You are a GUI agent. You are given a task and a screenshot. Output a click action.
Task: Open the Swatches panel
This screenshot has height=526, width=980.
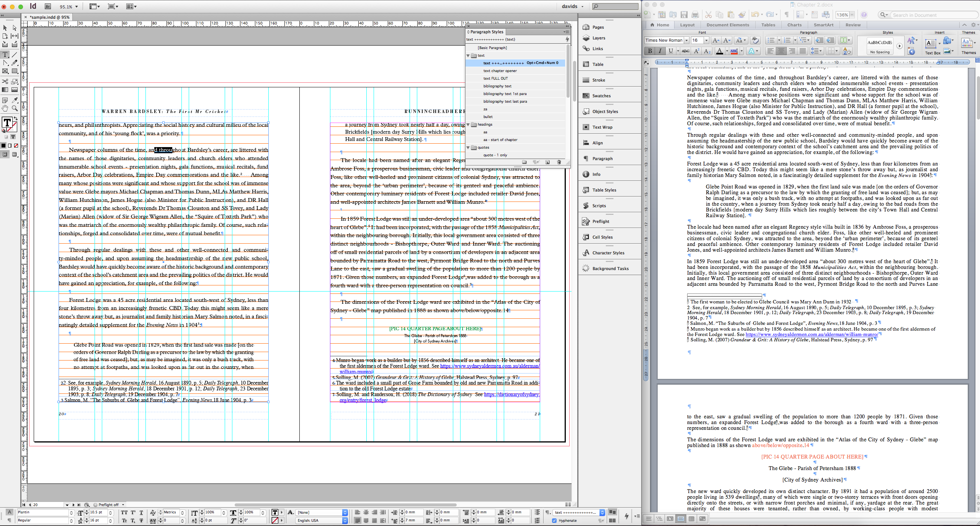pos(601,96)
